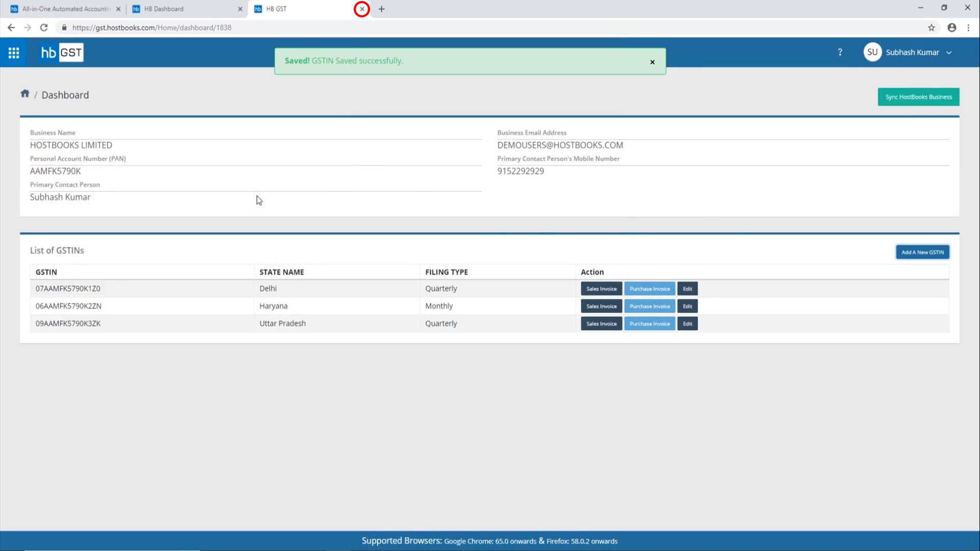Dismiss the GSTIN Saved successfully notification

coord(652,62)
